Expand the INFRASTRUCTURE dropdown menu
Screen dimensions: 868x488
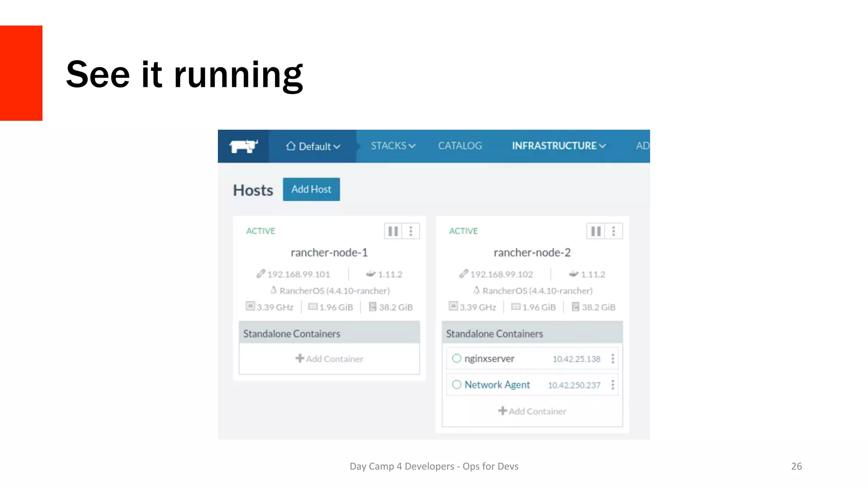click(559, 146)
